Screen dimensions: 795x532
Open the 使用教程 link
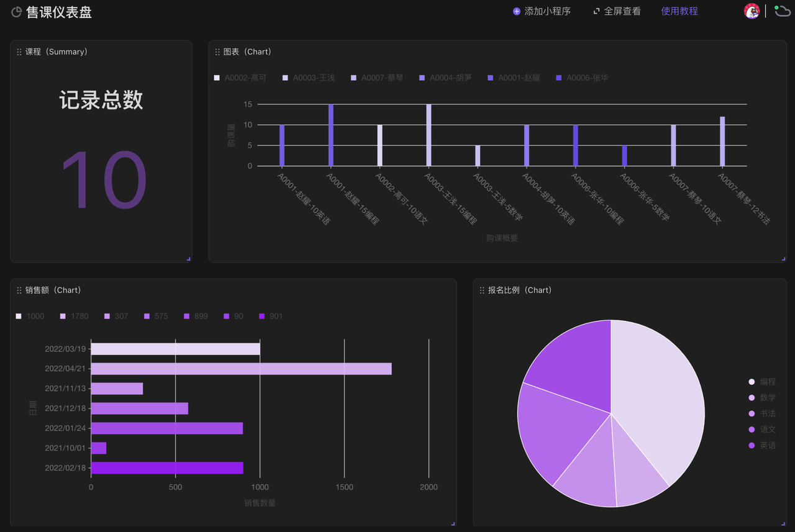(679, 11)
